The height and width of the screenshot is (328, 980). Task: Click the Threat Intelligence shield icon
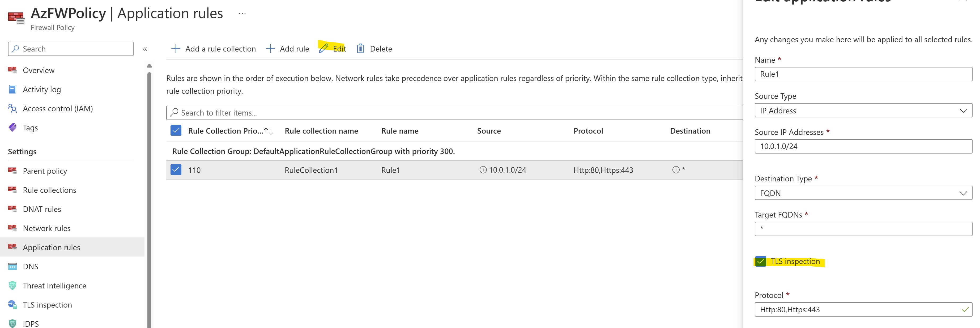click(12, 286)
